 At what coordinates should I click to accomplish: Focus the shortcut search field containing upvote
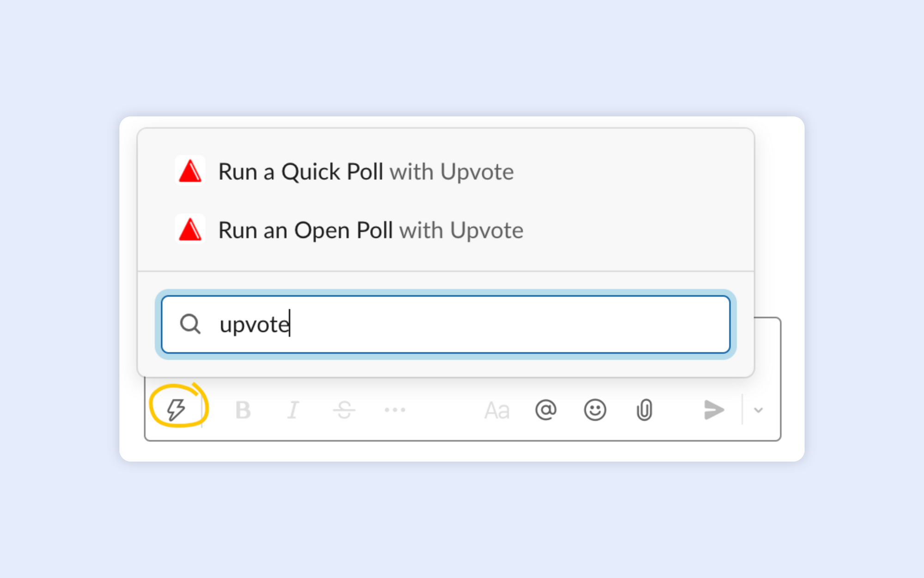pyautogui.click(x=446, y=324)
